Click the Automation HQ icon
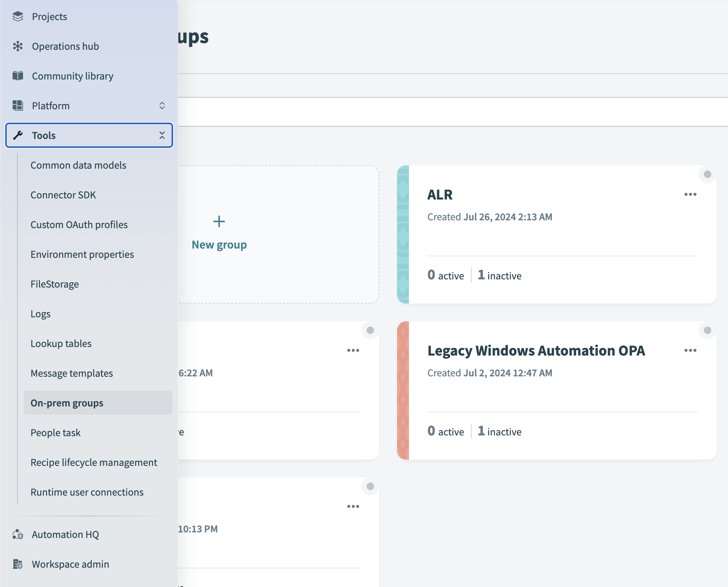 click(18, 534)
